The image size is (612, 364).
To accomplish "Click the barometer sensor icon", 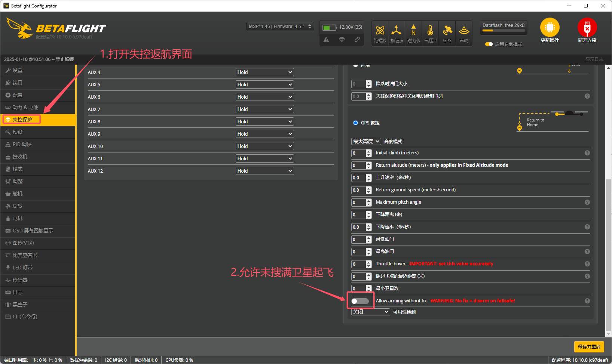I will click(430, 33).
